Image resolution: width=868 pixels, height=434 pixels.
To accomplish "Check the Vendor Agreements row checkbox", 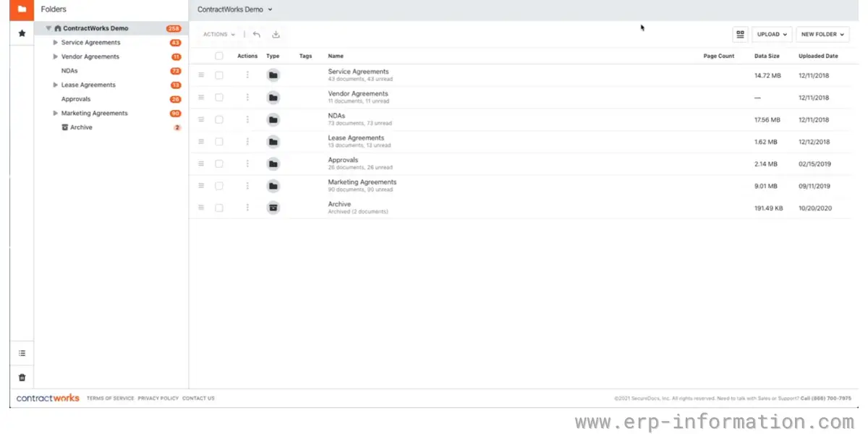I will click(219, 97).
